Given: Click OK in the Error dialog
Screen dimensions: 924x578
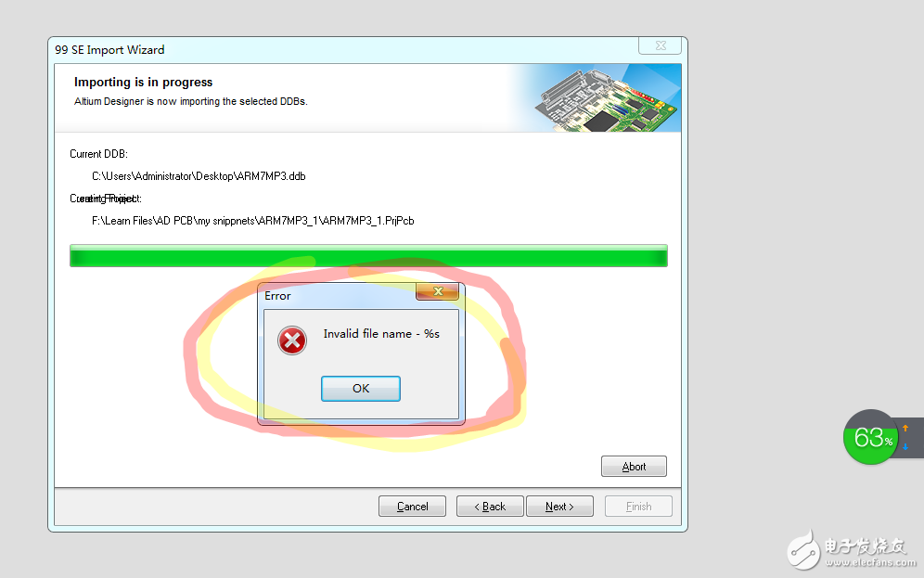Looking at the screenshot, I should point(361,389).
